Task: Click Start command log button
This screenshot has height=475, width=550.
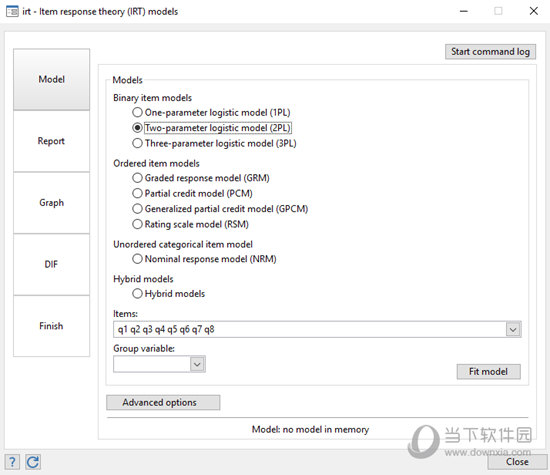Action: click(490, 52)
